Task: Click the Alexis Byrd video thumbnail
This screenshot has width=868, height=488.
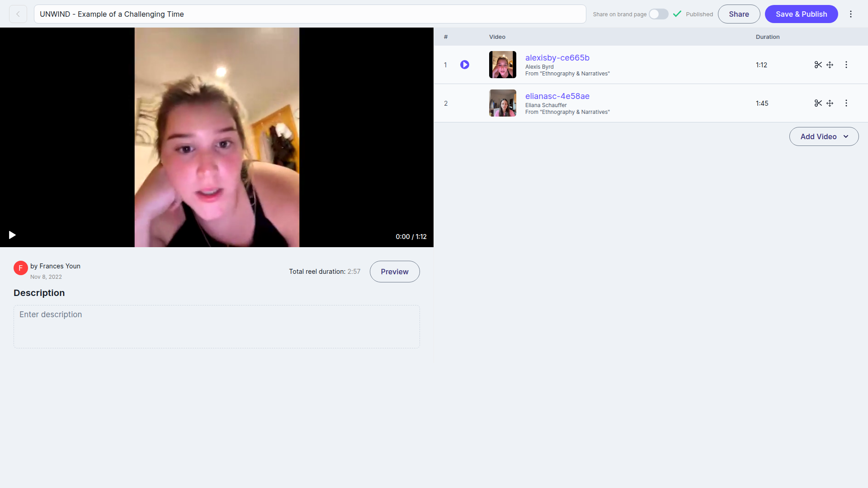Action: pyautogui.click(x=502, y=65)
